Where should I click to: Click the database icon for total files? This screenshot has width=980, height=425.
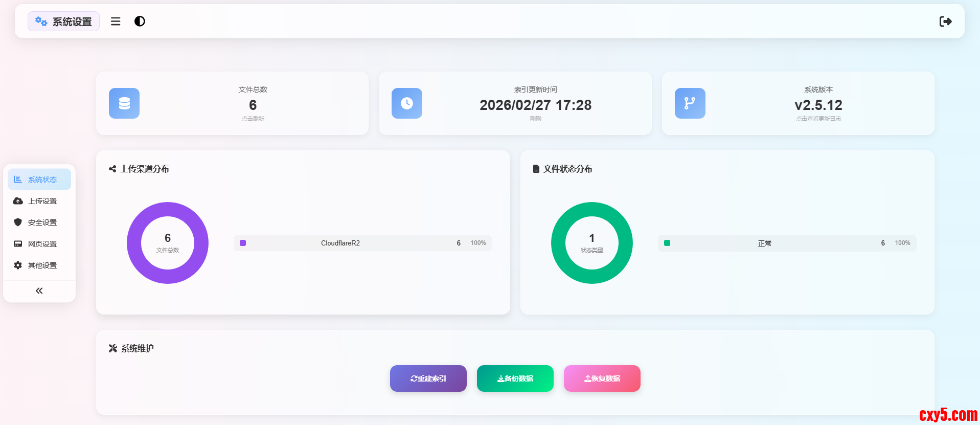coord(124,103)
